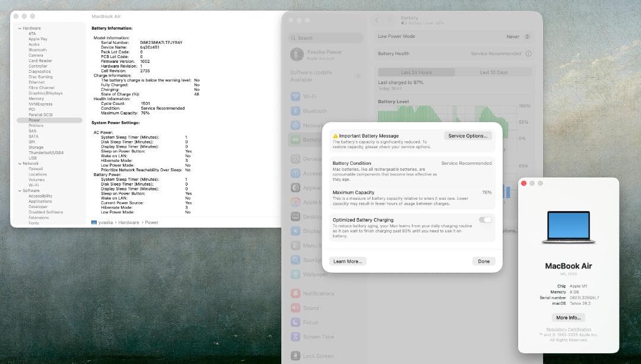Click Cycle Count value 1501

point(145,104)
